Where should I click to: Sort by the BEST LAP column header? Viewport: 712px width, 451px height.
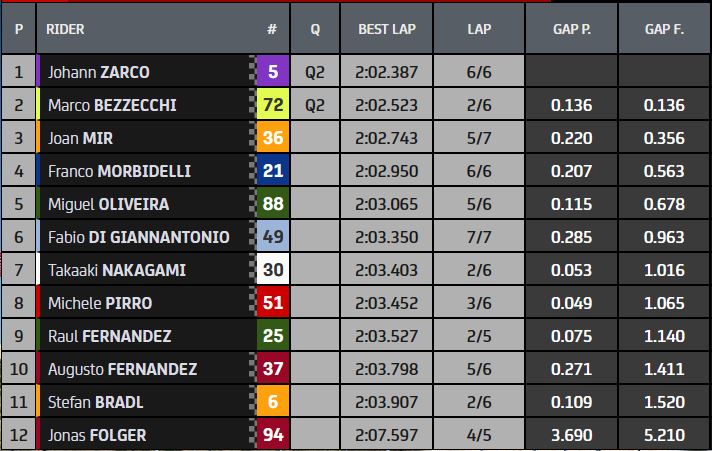(387, 29)
